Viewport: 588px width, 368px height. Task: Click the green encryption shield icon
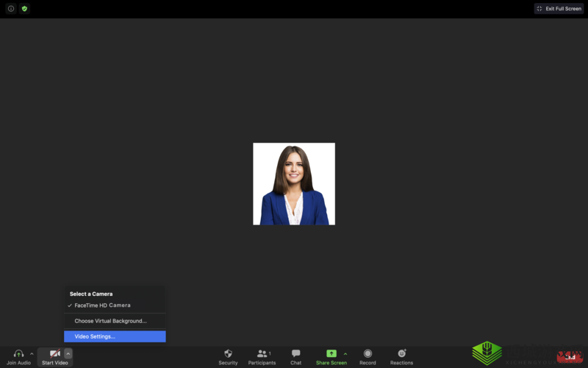24,9
